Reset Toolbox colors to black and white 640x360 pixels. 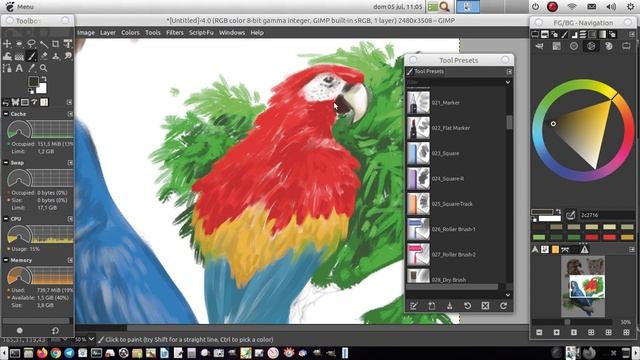(31, 91)
